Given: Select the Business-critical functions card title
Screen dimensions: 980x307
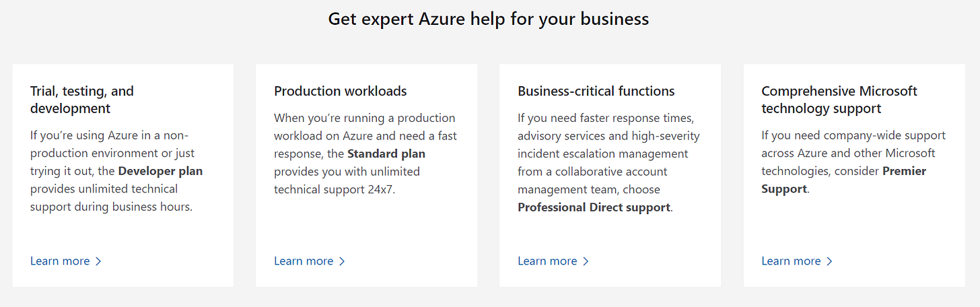Looking at the screenshot, I should (596, 91).
